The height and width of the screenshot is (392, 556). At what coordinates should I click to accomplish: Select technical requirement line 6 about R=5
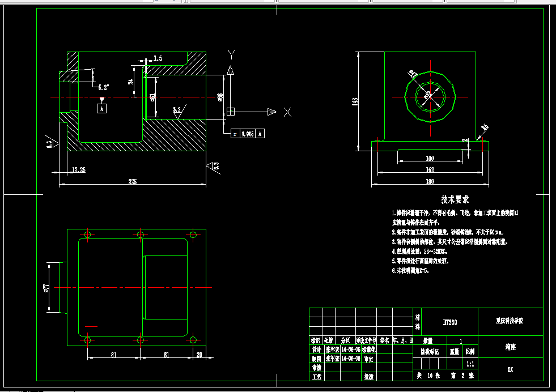click(x=410, y=270)
